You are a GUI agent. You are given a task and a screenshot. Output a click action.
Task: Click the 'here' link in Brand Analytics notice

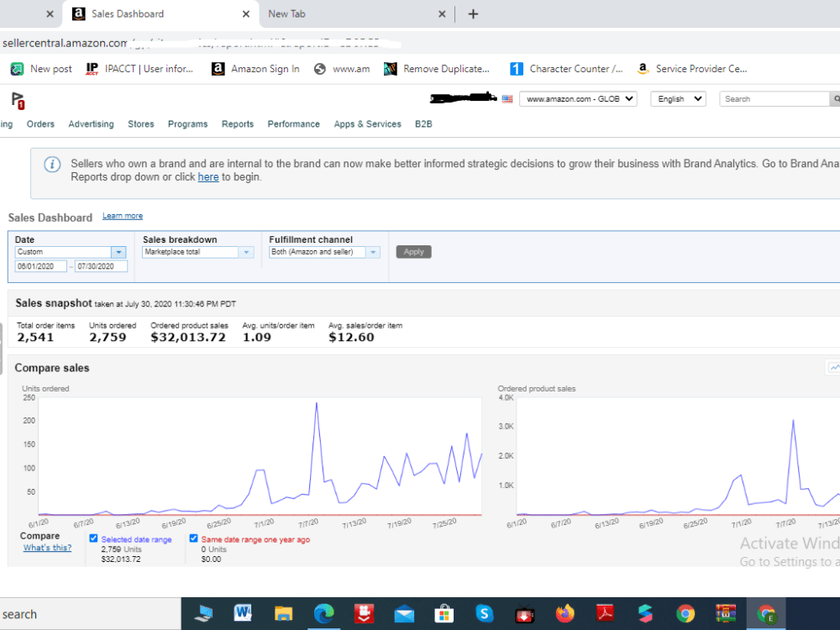tap(208, 177)
